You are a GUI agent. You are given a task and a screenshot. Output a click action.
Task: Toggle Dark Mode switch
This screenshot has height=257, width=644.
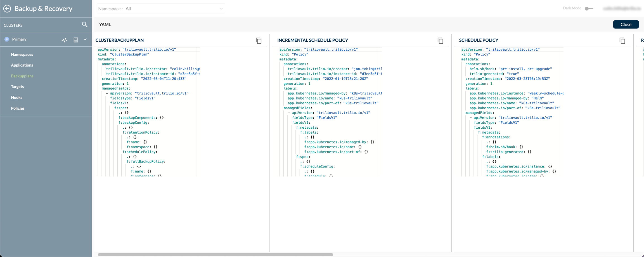588,8
